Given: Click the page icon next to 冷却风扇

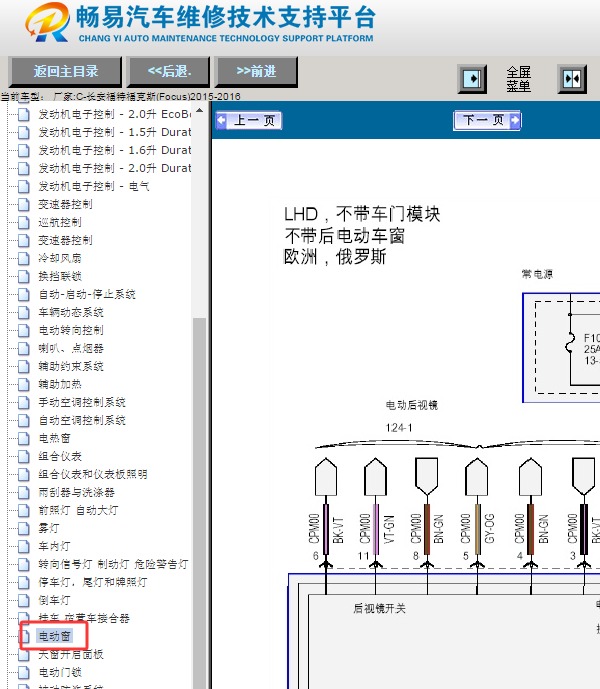Looking at the screenshot, I should pos(24,258).
